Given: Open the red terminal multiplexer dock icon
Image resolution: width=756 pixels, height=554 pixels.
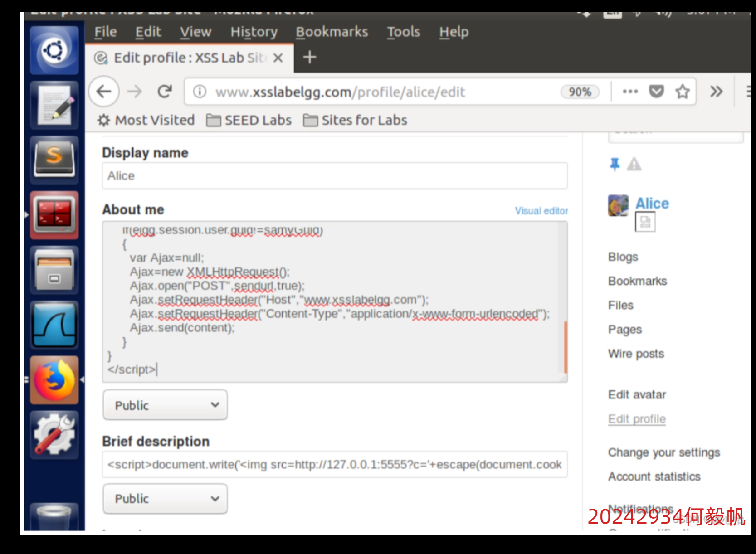Looking at the screenshot, I should click(54, 215).
